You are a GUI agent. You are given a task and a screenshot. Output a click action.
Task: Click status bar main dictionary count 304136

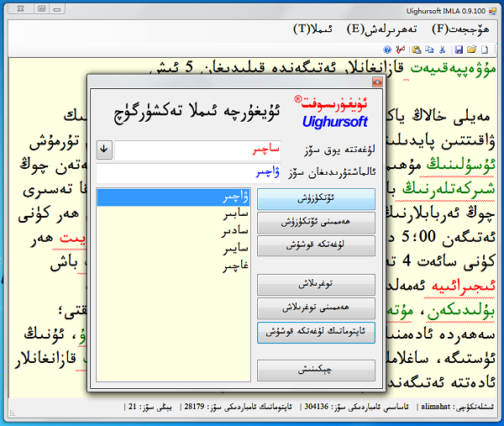coord(356,407)
